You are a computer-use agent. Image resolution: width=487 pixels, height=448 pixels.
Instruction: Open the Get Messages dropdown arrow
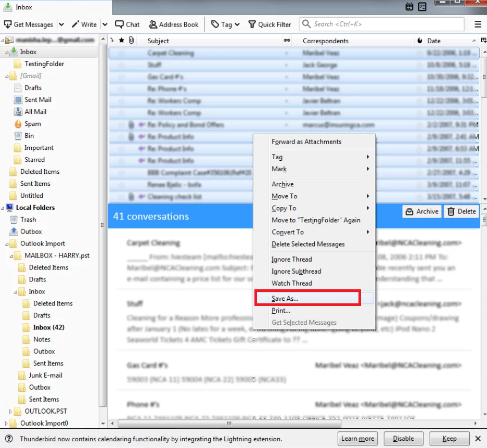[61, 24]
